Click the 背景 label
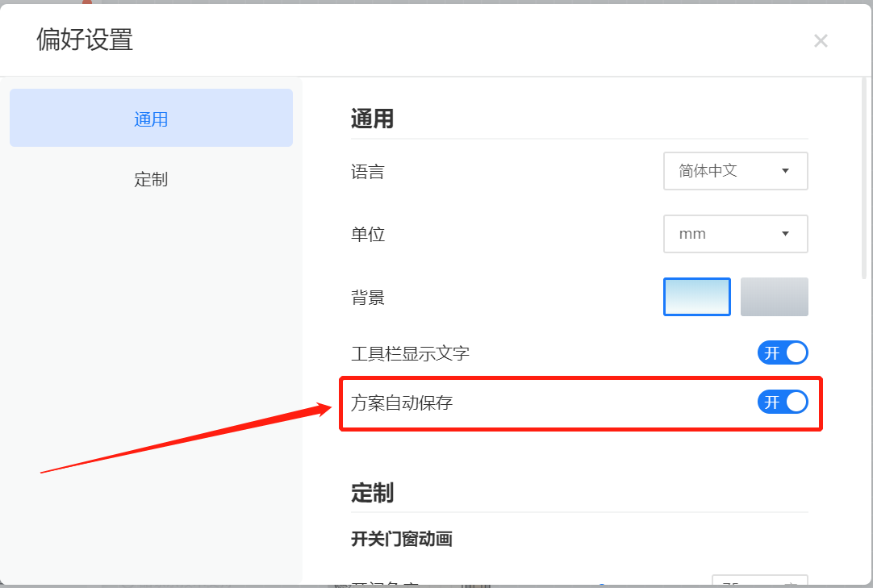The width and height of the screenshot is (873, 588). click(367, 298)
